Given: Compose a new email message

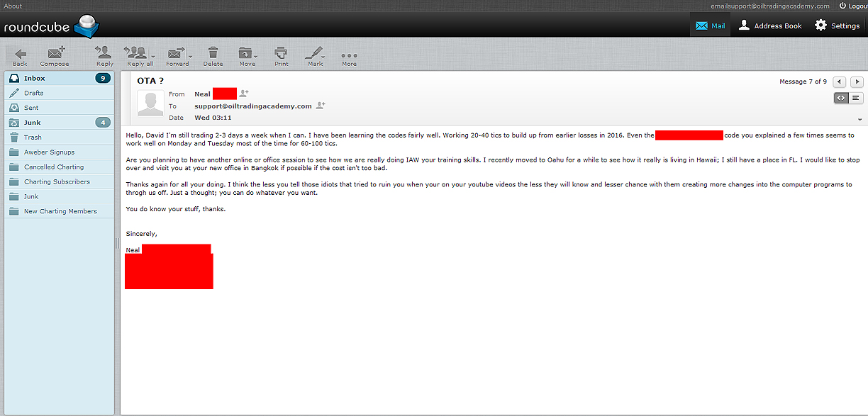Looking at the screenshot, I should point(54,56).
